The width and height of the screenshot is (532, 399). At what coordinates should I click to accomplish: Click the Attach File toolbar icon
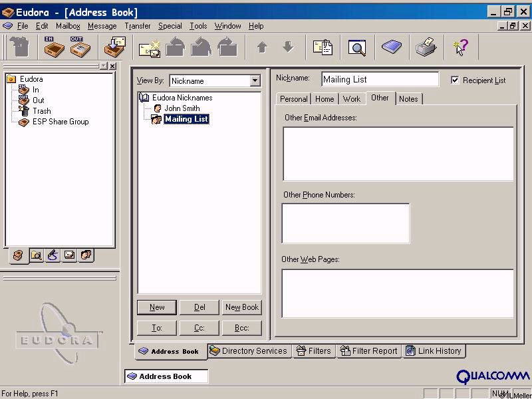[x=323, y=47]
